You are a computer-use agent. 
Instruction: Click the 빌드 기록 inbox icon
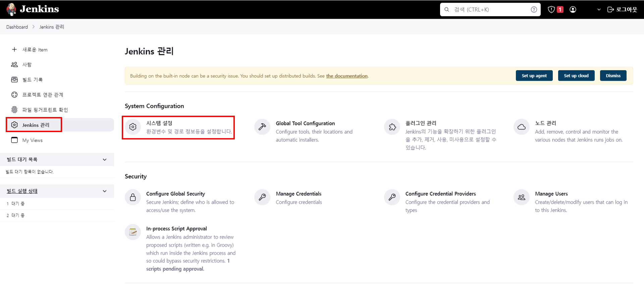tap(14, 79)
